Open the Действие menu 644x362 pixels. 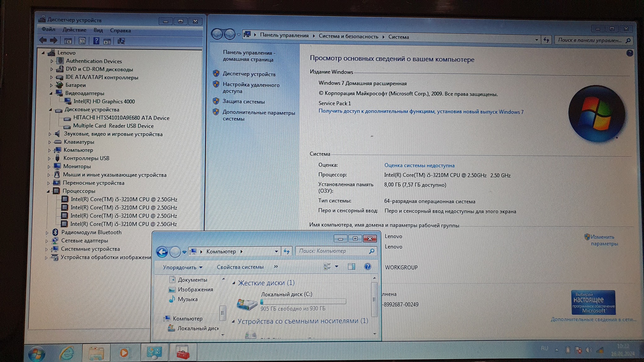coord(74,30)
